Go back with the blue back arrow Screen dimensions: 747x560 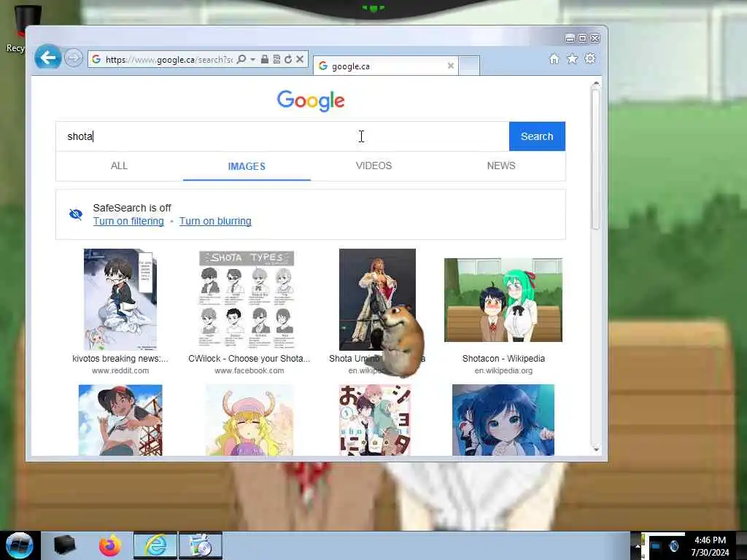[47, 58]
